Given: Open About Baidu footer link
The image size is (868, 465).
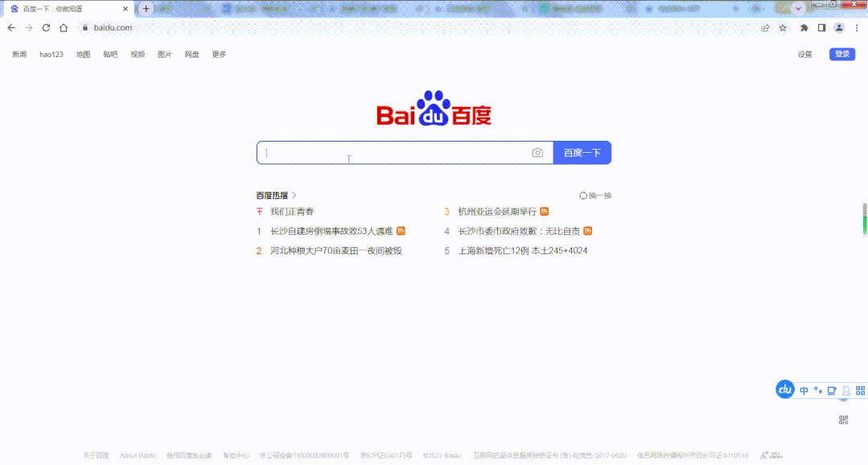Looking at the screenshot, I should pyautogui.click(x=138, y=455).
